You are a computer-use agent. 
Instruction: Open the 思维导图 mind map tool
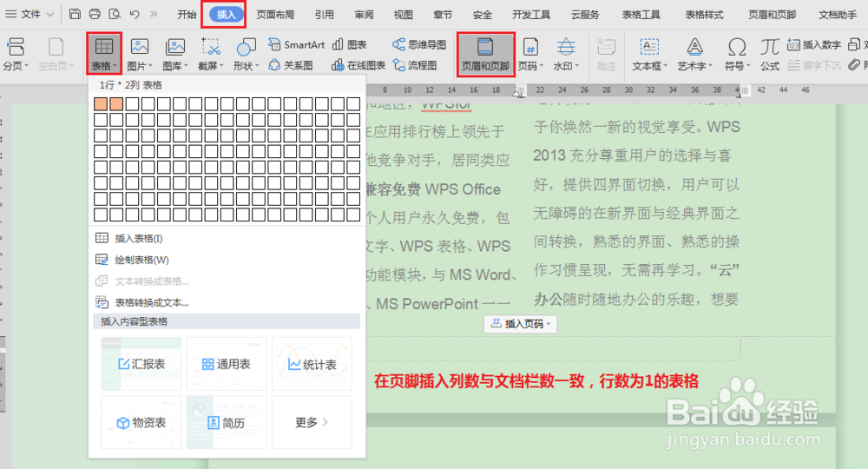(419, 44)
